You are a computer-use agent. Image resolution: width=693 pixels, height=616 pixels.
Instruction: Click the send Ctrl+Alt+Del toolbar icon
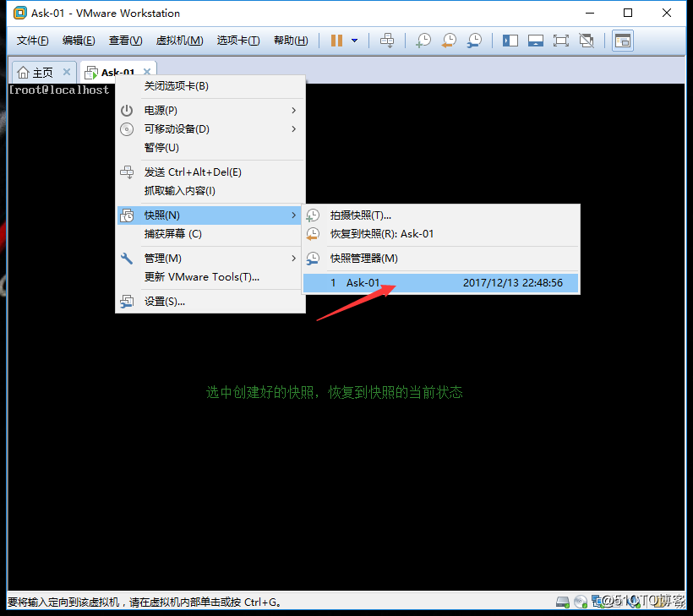[x=387, y=41]
